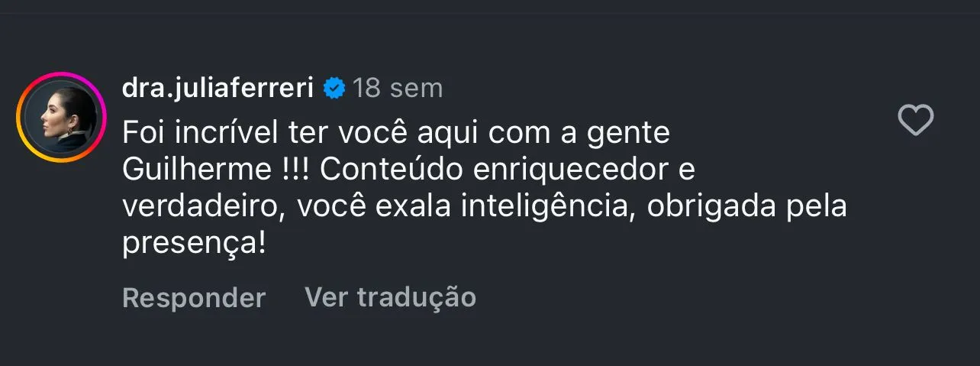Click the word verdadeiro in the comment
The height and width of the screenshot is (366, 980).
coord(201,207)
